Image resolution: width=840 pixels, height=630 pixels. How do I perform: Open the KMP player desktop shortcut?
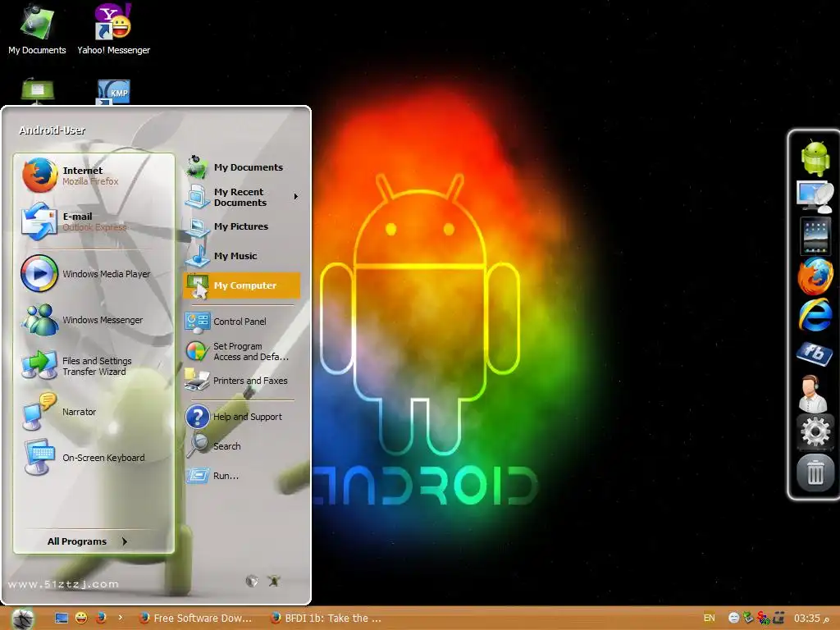(113, 92)
